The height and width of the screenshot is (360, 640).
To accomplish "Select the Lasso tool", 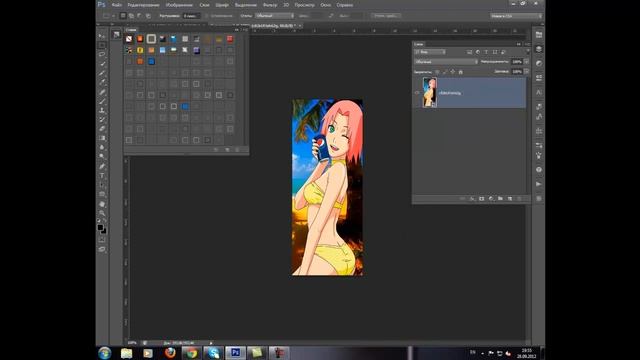I will [x=102, y=54].
